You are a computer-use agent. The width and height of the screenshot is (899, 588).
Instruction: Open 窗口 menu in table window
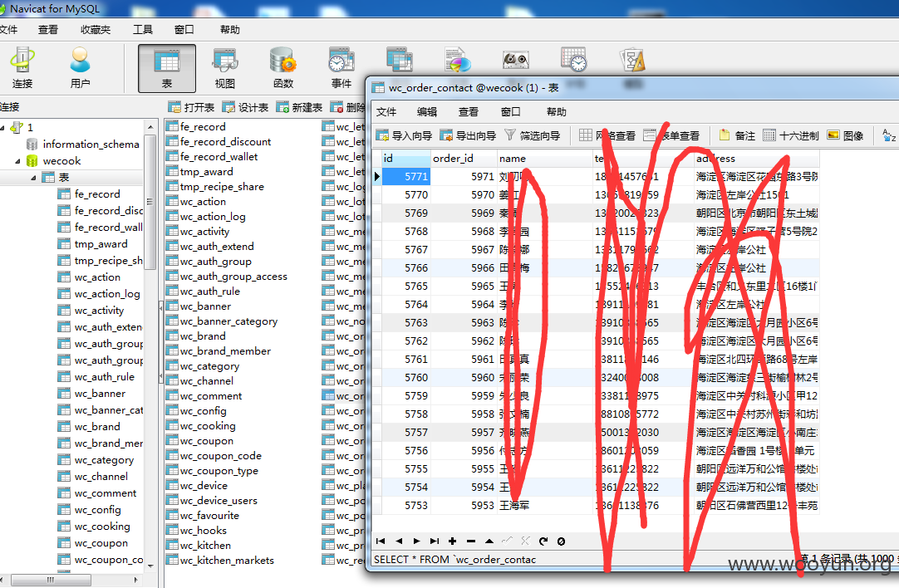tap(510, 112)
